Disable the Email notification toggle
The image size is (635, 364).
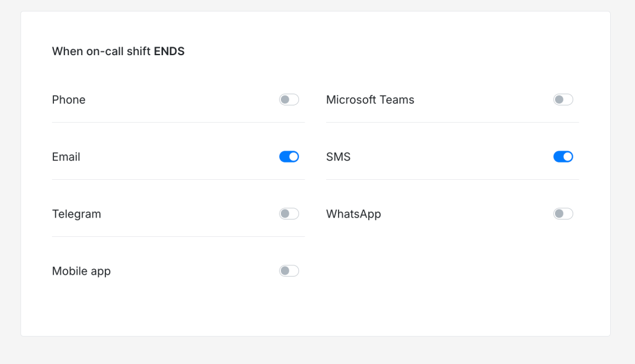[289, 157]
